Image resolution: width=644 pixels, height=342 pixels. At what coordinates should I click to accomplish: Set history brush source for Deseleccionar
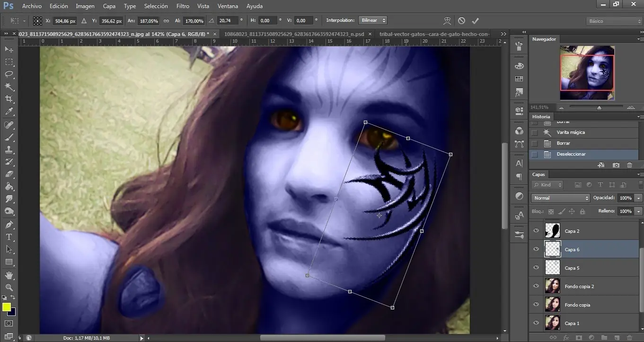[535, 154]
